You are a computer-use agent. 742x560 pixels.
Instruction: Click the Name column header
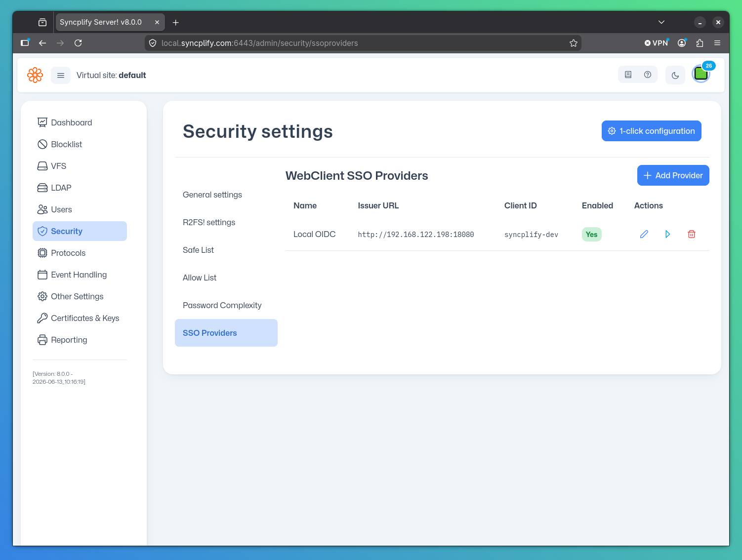click(305, 205)
